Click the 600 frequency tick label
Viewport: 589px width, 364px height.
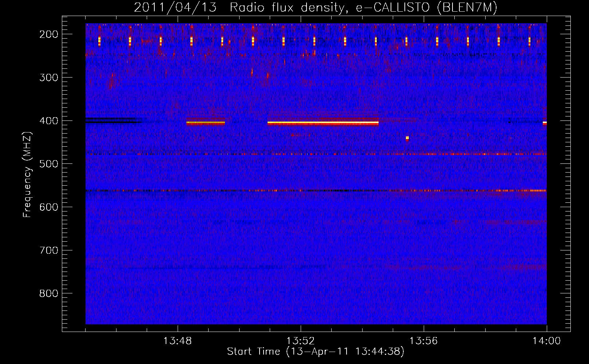tap(49, 207)
